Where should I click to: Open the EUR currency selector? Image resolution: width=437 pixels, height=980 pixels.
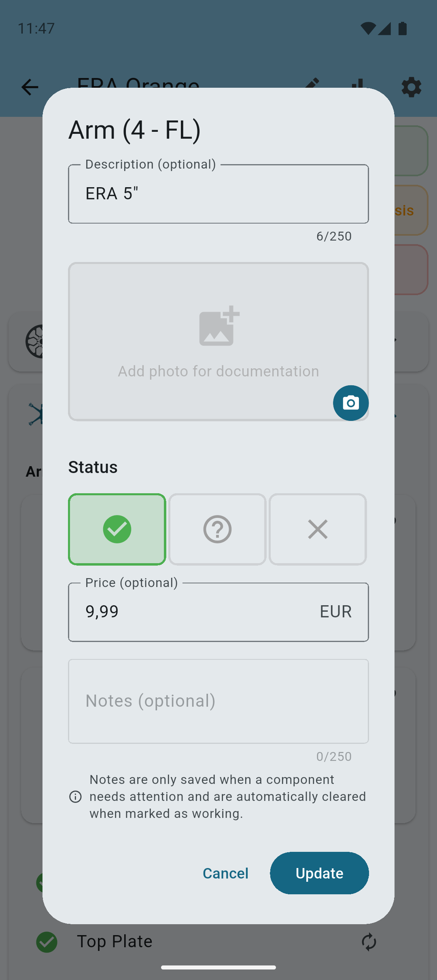pos(335,612)
